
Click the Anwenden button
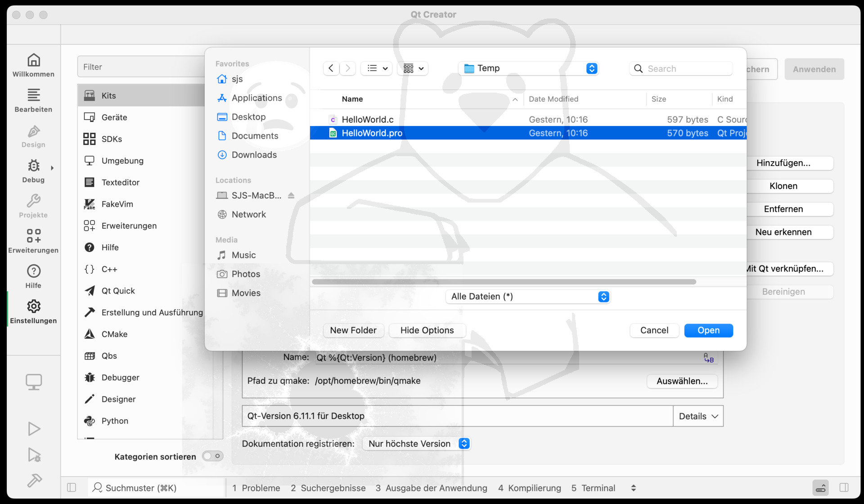pos(814,69)
